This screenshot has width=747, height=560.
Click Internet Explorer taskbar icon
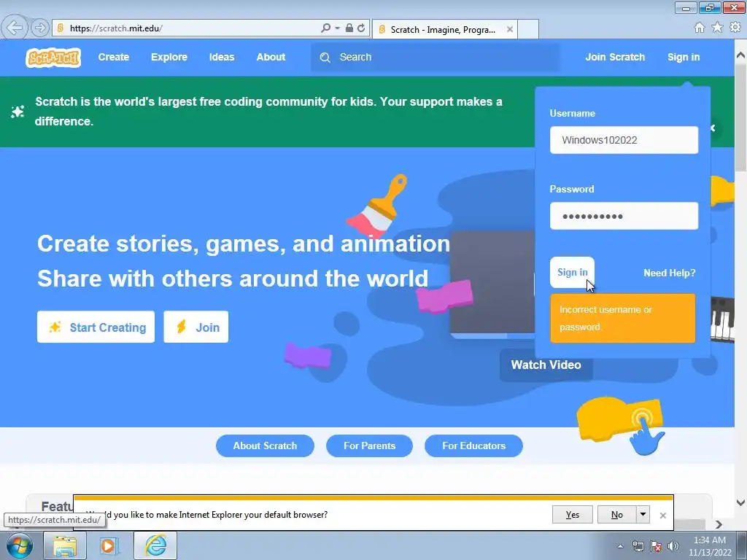(155, 545)
